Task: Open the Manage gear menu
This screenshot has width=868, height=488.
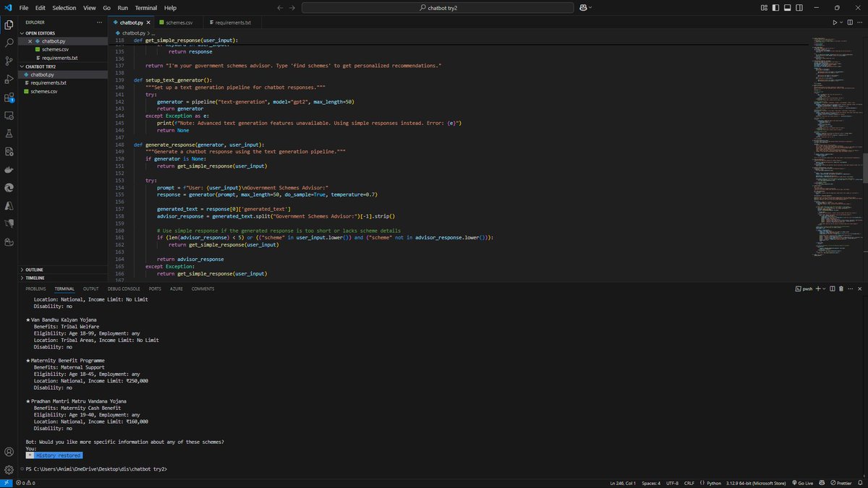Action: pyautogui.click(x=9, y=469)
